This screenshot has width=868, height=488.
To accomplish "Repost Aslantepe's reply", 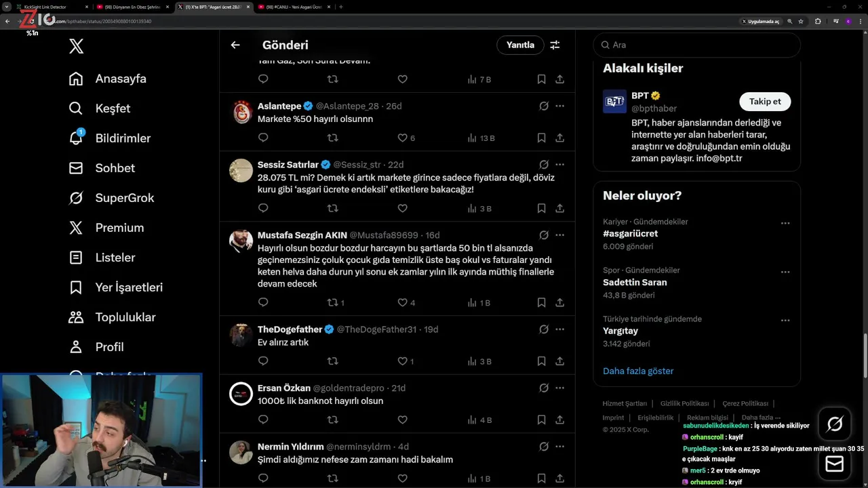I will point(332,138).
